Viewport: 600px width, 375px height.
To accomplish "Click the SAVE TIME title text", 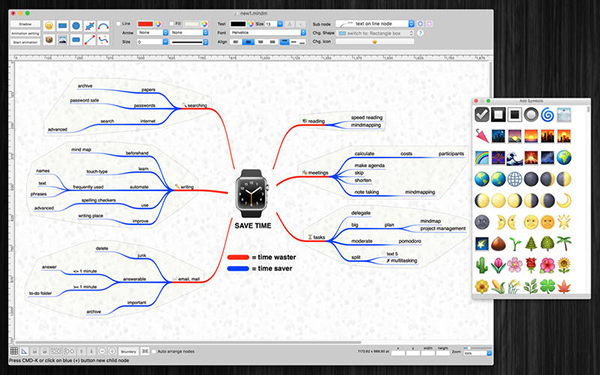I will [x=253, y=226].
